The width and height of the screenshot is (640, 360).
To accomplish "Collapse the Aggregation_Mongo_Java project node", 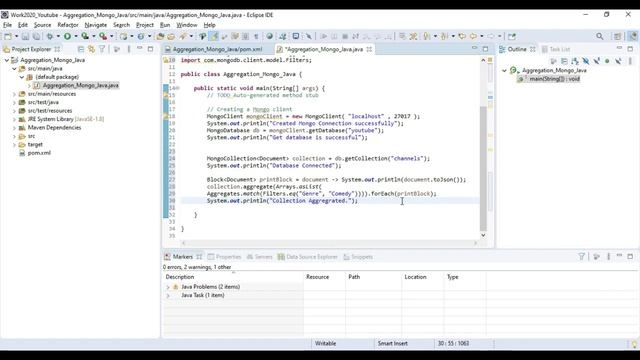I will point(7,60).
